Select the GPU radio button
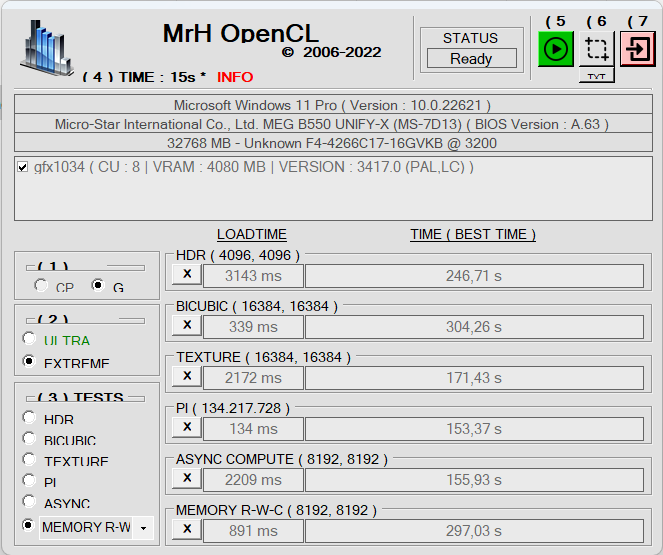The width and height of the screenshot is (663, 555). tap(98, 285)
